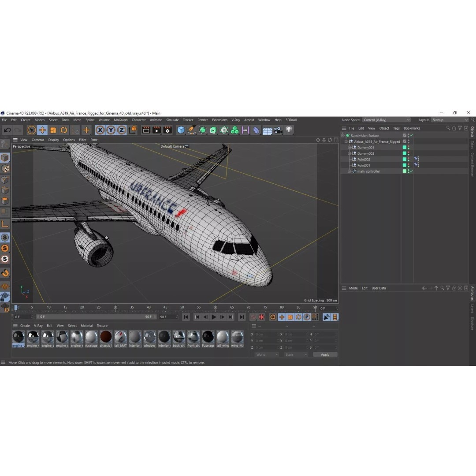Image resolution: width=476 pixels, height=476 pixels.
Task: Select Texture mode in left sidebar
Action: tap(5, 169)
